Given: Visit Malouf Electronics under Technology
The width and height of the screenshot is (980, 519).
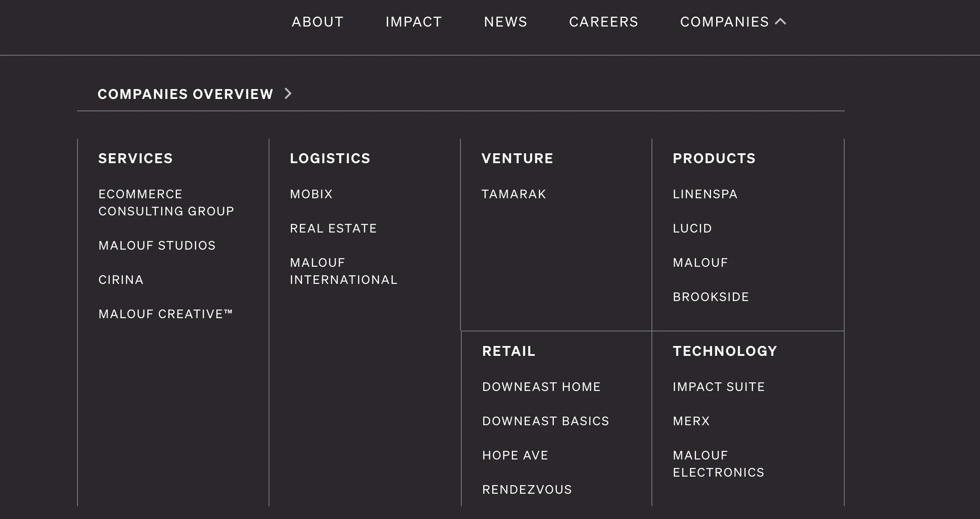Looking at the screenshot, I should (718, 463).
